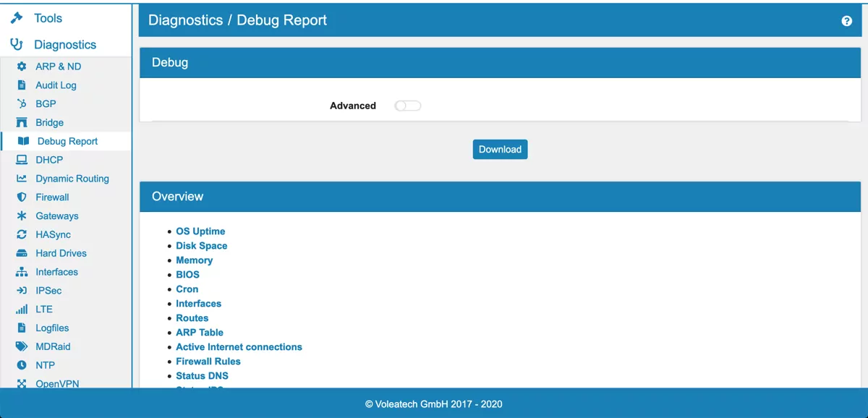This screenshot has height=418, width=868.
Task: Select the HASync refresh icon
Action: pyautogui.click(x=22, y=234)
